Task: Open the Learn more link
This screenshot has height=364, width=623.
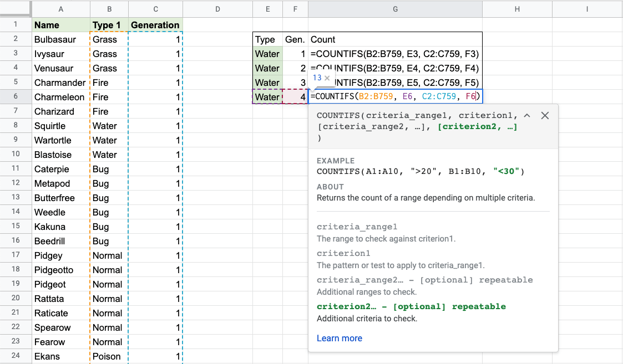Action: click(339, 338)
